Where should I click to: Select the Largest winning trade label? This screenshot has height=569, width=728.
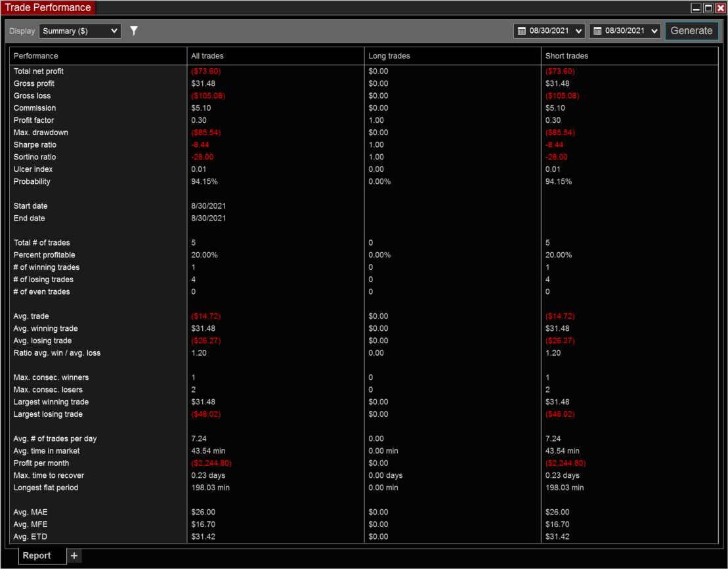(x=51, y=402)
